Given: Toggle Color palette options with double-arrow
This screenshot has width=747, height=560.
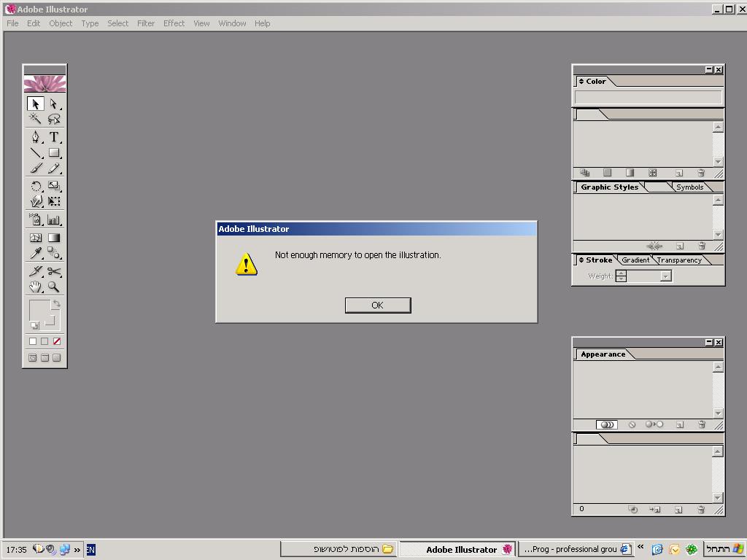Looking at the screenshot, I should pyautogui.click(x=581, y=82).
